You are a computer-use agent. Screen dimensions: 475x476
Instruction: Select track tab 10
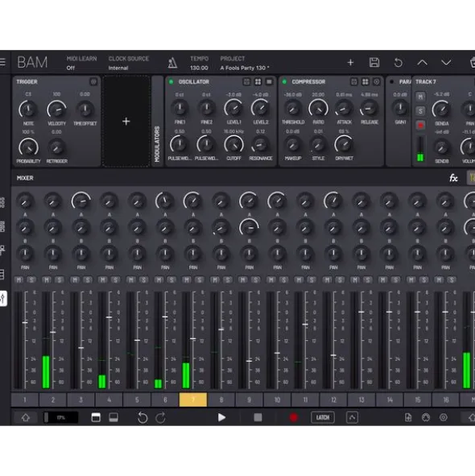pos(277,399)
